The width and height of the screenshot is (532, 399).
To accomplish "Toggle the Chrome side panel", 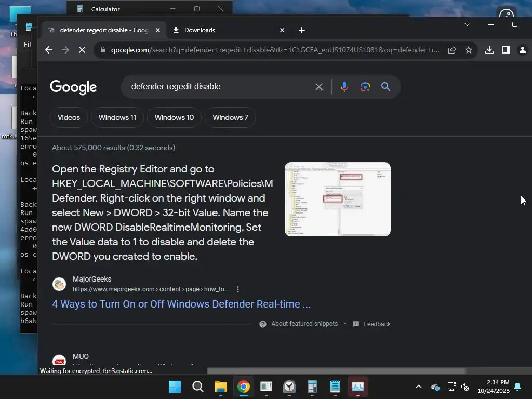I will [x=506, y=50].
